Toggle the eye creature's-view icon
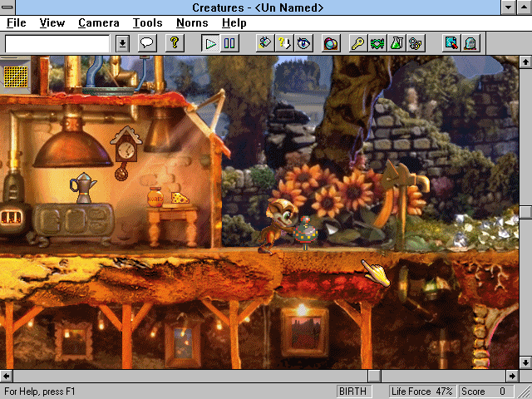Screen dimensions: 532x399 304,43
